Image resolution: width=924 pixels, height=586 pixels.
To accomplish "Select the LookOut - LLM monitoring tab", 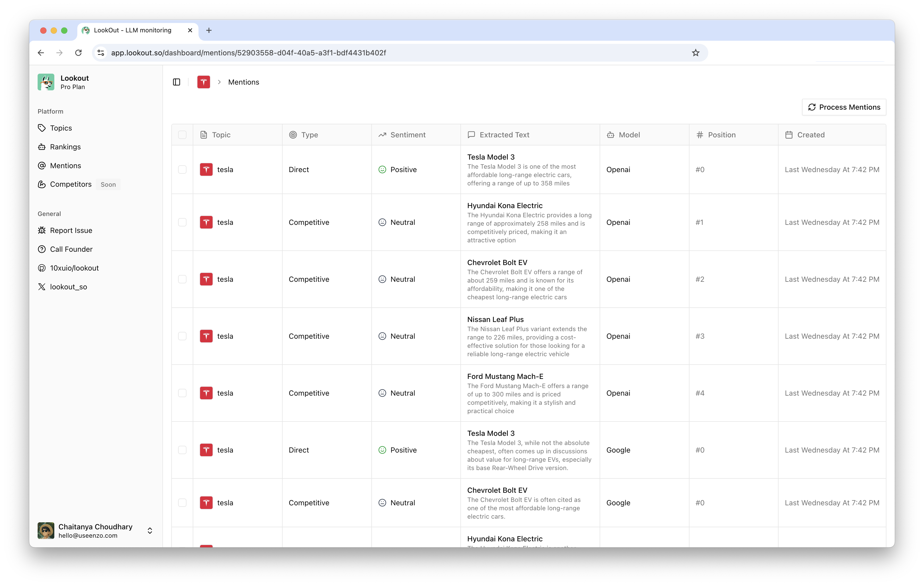I will click(x=138, y=30).
